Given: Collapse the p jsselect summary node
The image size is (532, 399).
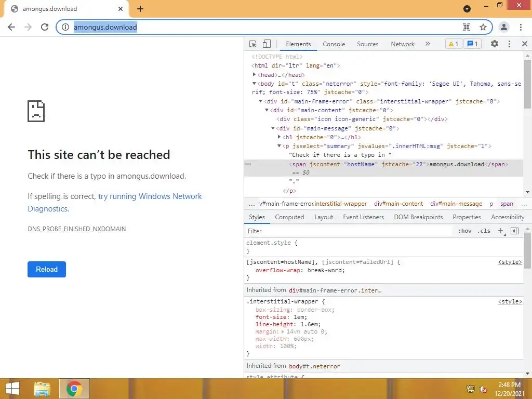Looking at the screenshot, I should (x=279, y=146).
